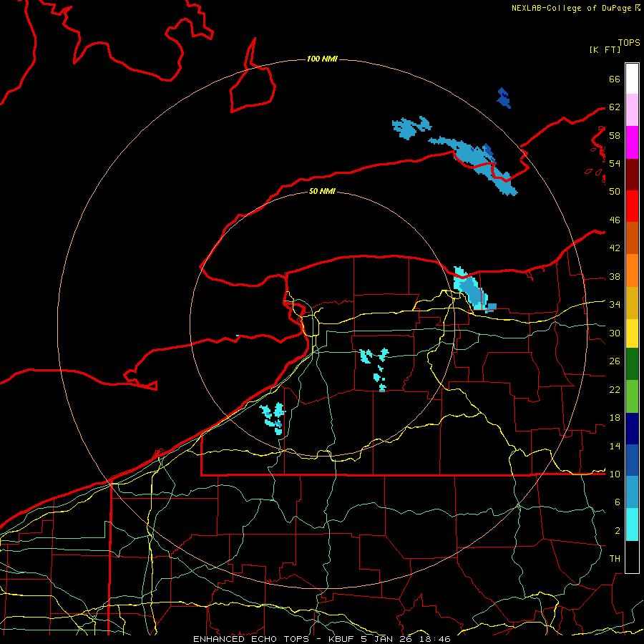
Task: Click the '18:46' timestamp in the caption
Action: pyautogui.click(x=435, y=639)
